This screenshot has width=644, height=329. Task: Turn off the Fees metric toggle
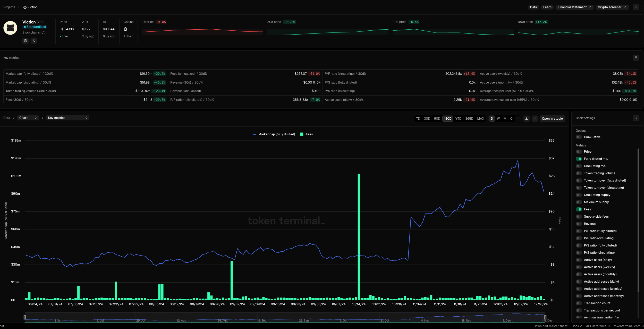tap(579, 209)
